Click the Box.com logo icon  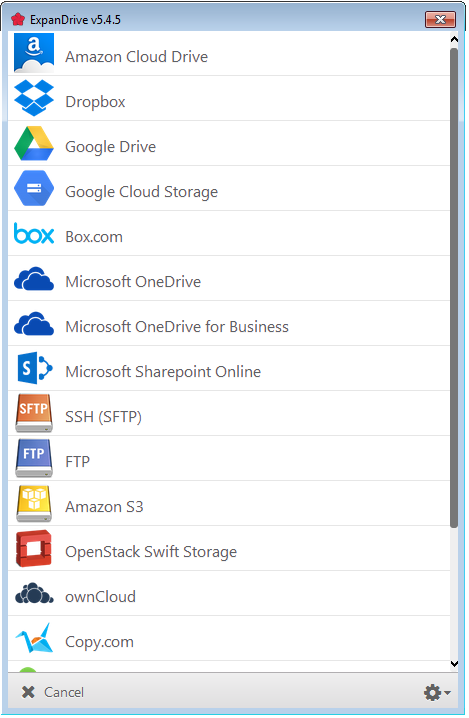click(x=34, y=234)
